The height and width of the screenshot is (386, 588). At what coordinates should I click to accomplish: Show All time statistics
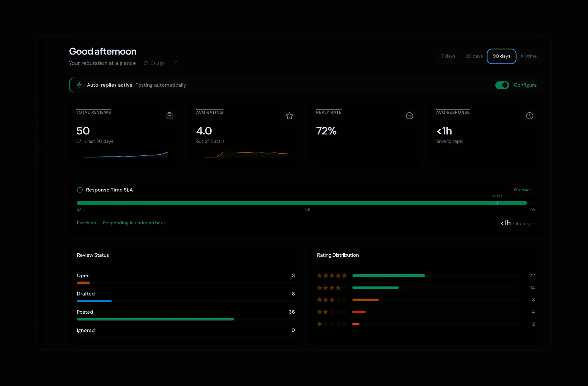pyautogui.click(x=528, y=56)
